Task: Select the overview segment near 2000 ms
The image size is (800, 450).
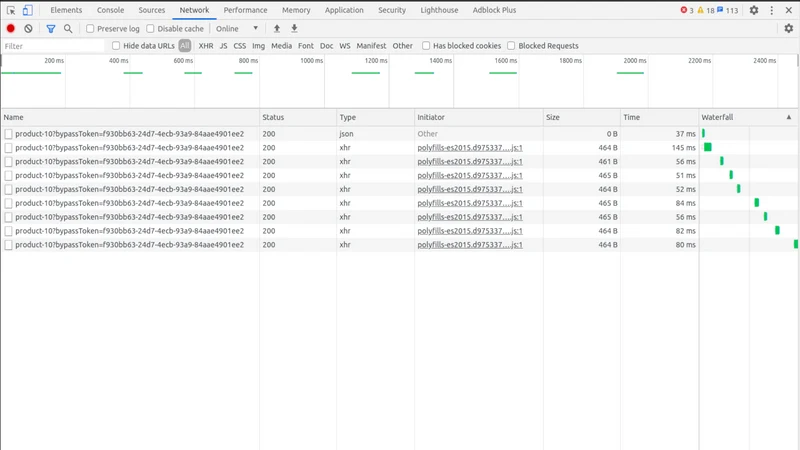Action: click(630, 73)
